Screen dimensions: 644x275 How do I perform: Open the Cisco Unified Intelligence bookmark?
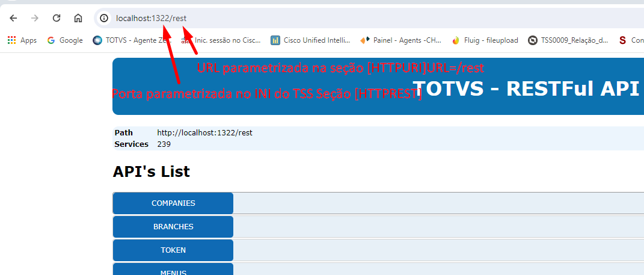pyautogui.click(x=310, y=40)
